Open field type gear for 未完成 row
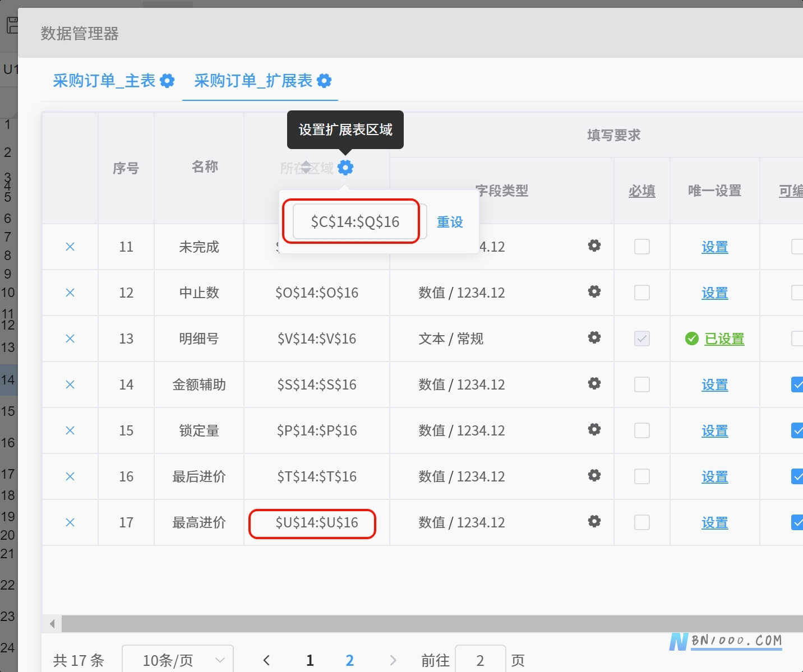Viewport: 803px width, 672px height. tap(594, 245)
